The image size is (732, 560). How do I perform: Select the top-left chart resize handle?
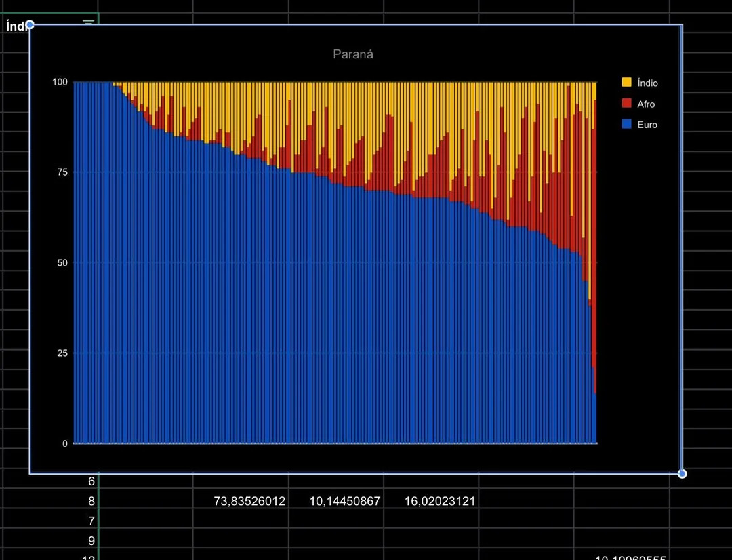tap(30, 25)
